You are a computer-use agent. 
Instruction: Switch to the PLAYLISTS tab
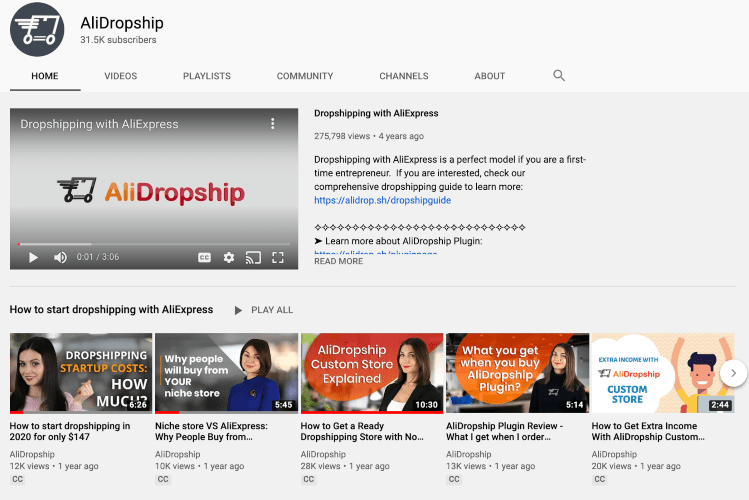206,76
